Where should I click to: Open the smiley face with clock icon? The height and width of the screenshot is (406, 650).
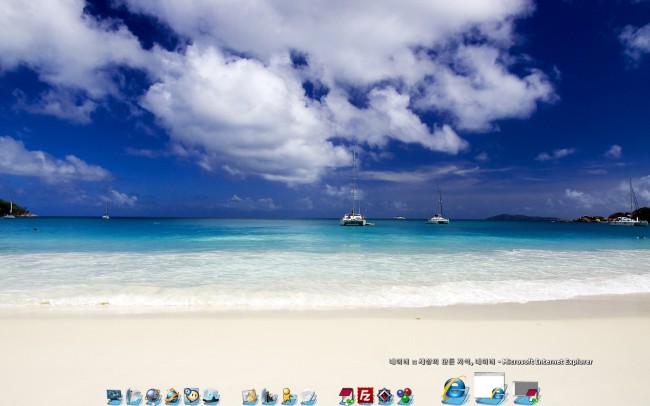pos(191,396)
